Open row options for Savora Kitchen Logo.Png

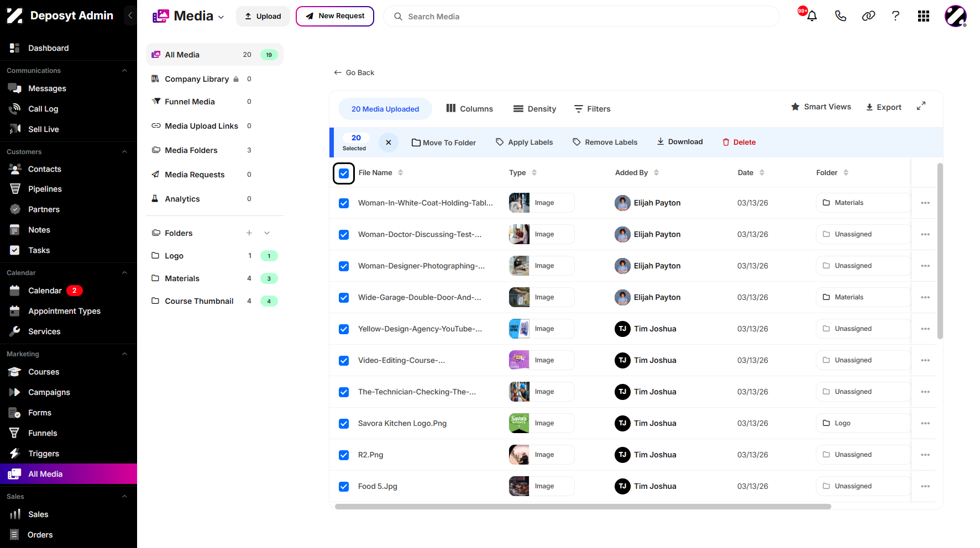(x=925, y=423)
